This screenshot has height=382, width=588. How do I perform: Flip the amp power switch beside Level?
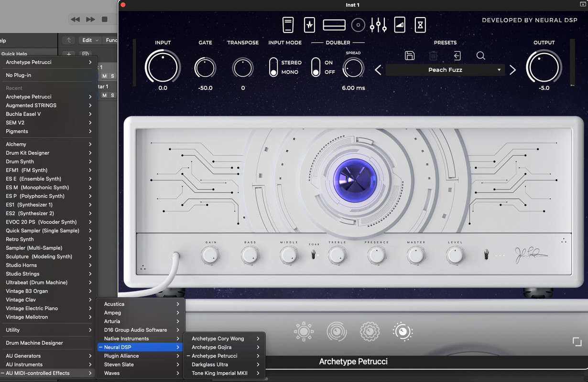click(486, 255)
